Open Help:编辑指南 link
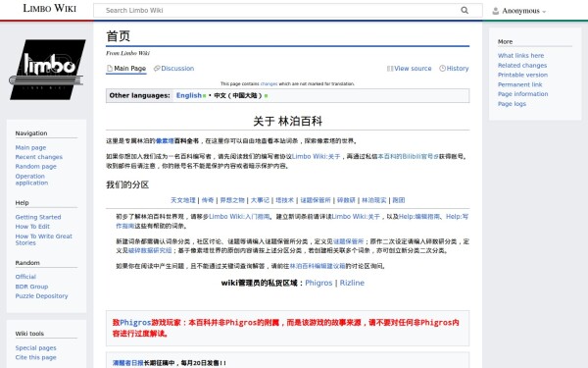Viewport: 588px width, 368px height. 419,216
